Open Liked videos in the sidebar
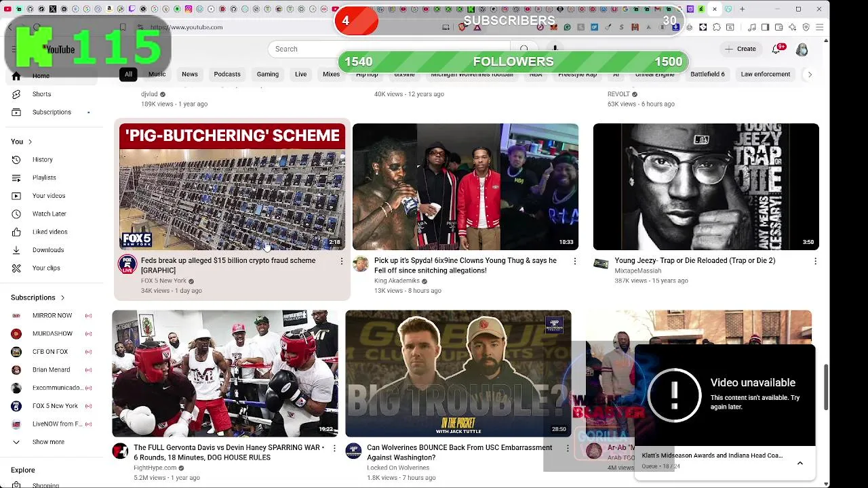The width and height of the screenshot is (868, 488). pyautogui.click(x=50, y=232)
